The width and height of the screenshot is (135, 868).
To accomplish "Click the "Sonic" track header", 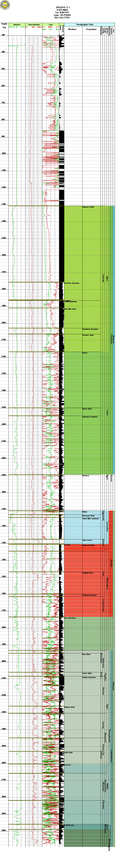I will tap(50, 25).
